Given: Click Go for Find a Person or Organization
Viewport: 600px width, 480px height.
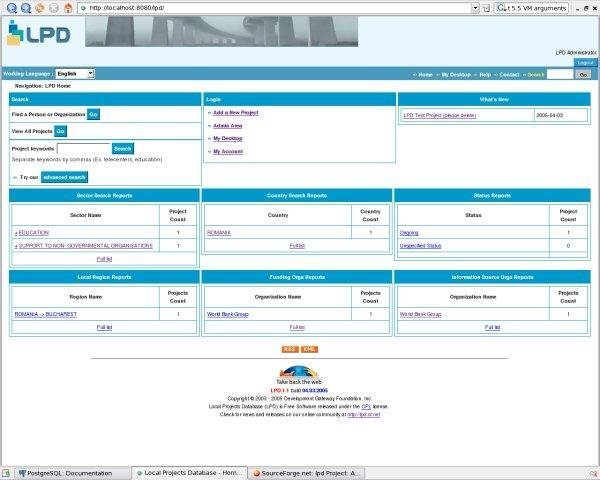Looking at the screenshot, I should click(93, 114).
